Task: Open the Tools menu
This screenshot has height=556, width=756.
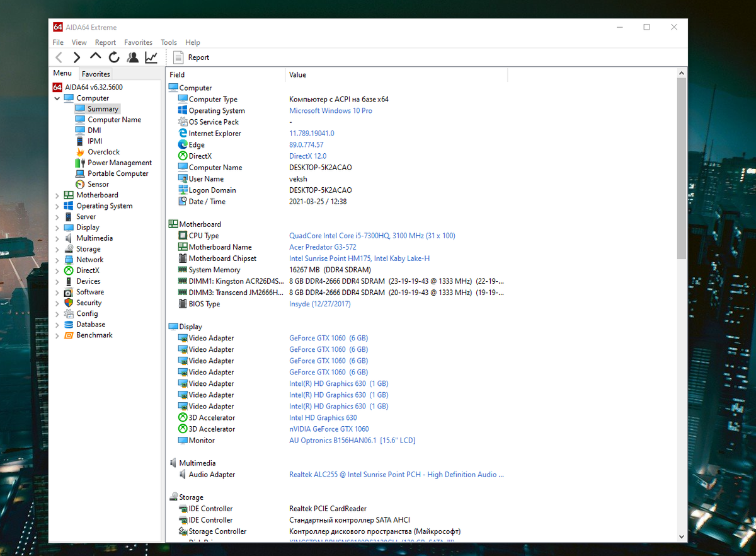Action: click(169, 42)
